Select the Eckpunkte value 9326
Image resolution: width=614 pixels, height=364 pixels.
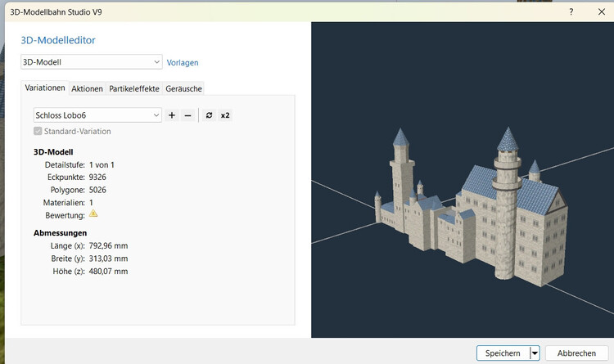point(97,178)
